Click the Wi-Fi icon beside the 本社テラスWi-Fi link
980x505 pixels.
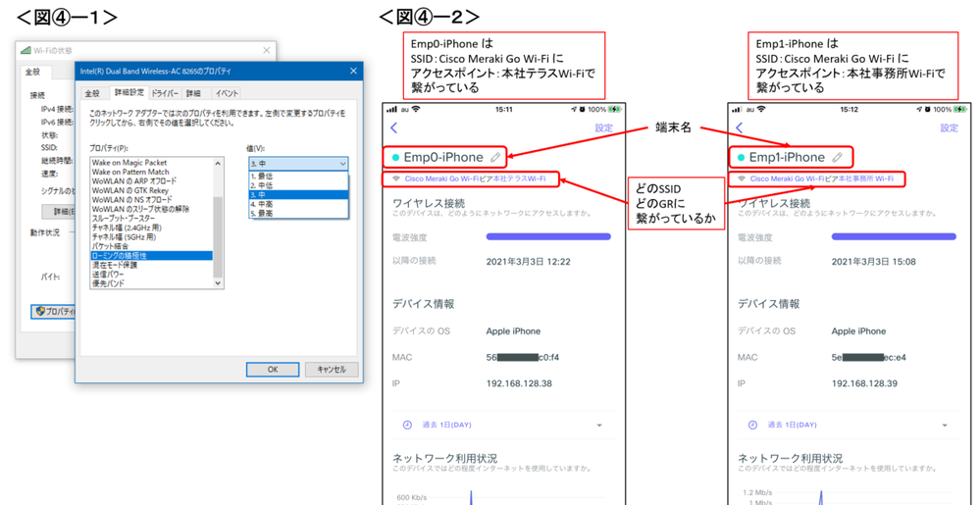[x=396, y=179]
